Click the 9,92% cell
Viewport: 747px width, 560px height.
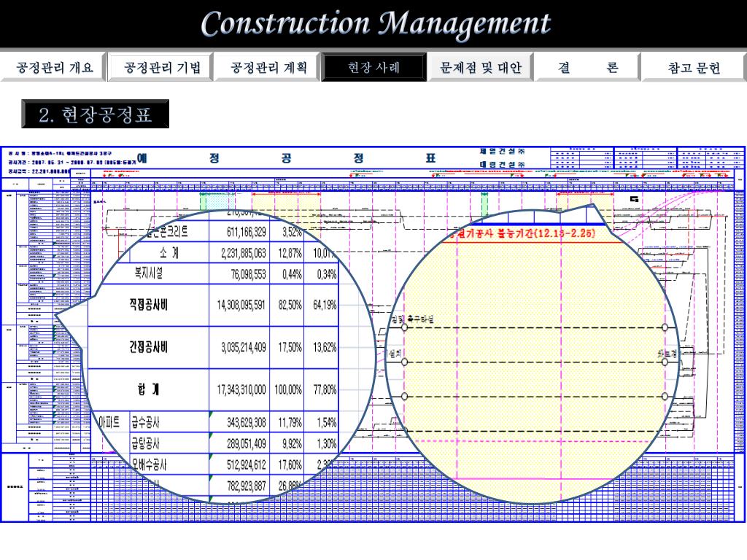click(x=292, y=444)
